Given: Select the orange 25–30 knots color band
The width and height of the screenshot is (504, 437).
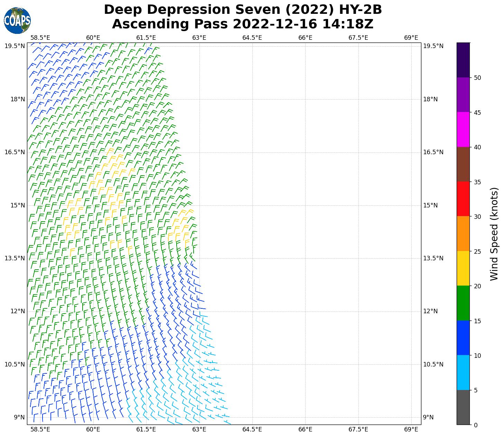Looking at the screenshot, I should (x=463, y=233).
